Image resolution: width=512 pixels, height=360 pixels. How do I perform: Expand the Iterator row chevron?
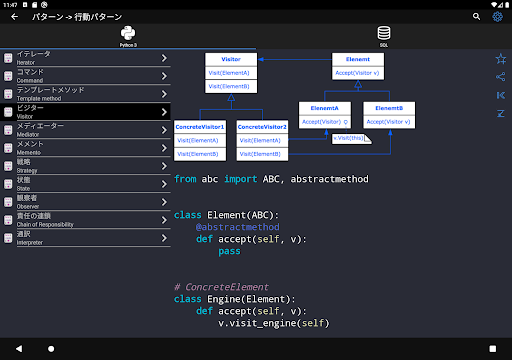164,58
